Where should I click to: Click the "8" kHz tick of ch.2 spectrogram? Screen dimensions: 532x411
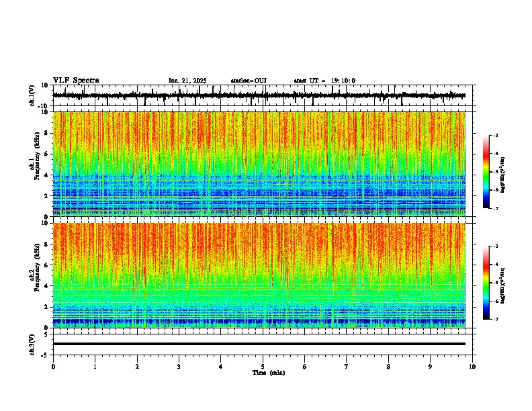click(47, 244)
